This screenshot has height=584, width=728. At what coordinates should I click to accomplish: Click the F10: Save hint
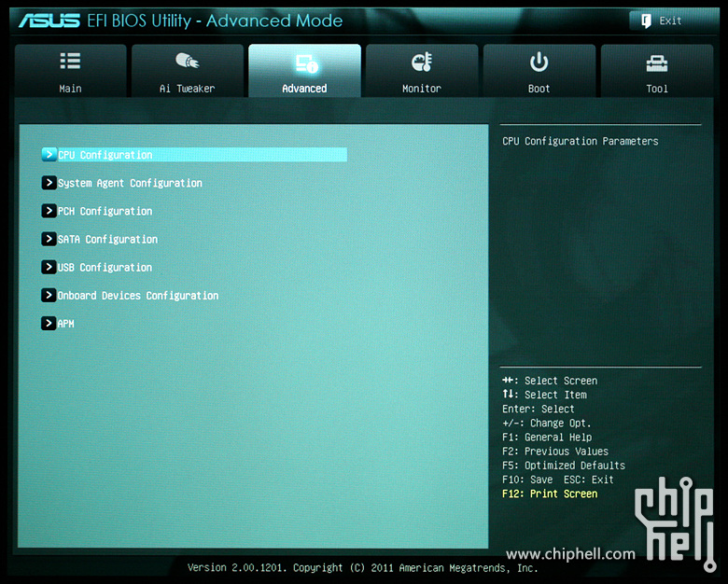point(527,480)
